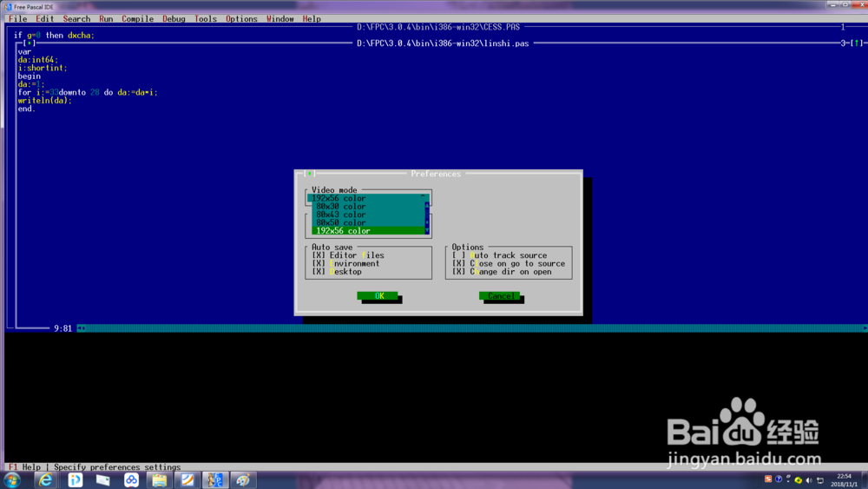Viewport: 868px width, 489px height.
Task: Close linshi.pas window via corner icon
Action: pyautogui.click(x=30, y=43)
